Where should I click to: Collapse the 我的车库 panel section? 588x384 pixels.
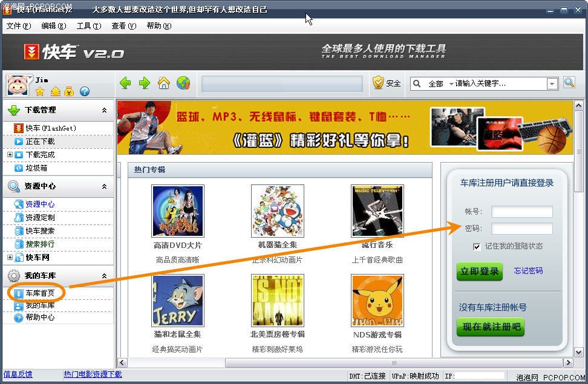click(x=104, y=276)
